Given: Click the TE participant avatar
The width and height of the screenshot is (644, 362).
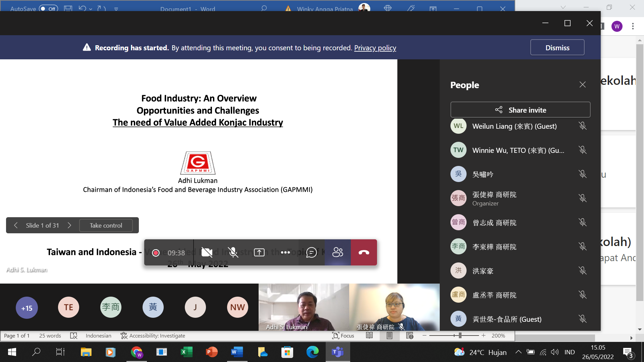Looking at the screenshot, I should pos(68,307).
